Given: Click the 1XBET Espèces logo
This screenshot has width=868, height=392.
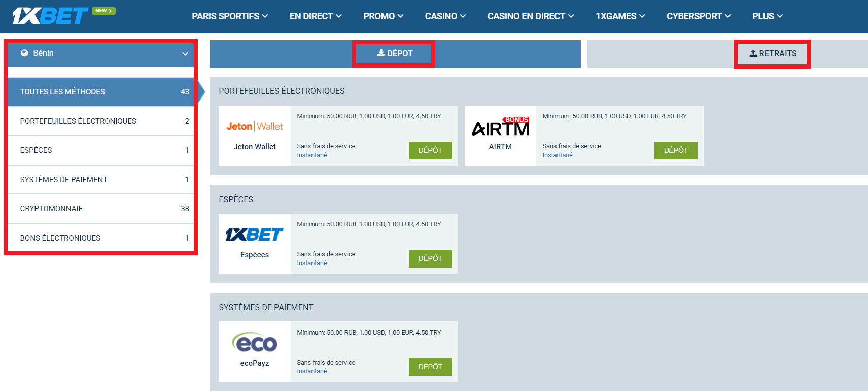Looking at the screenshot, I should (255, 234).
